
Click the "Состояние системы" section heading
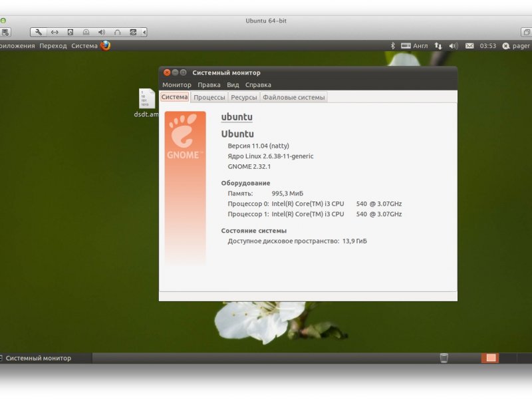click(254, 231)
